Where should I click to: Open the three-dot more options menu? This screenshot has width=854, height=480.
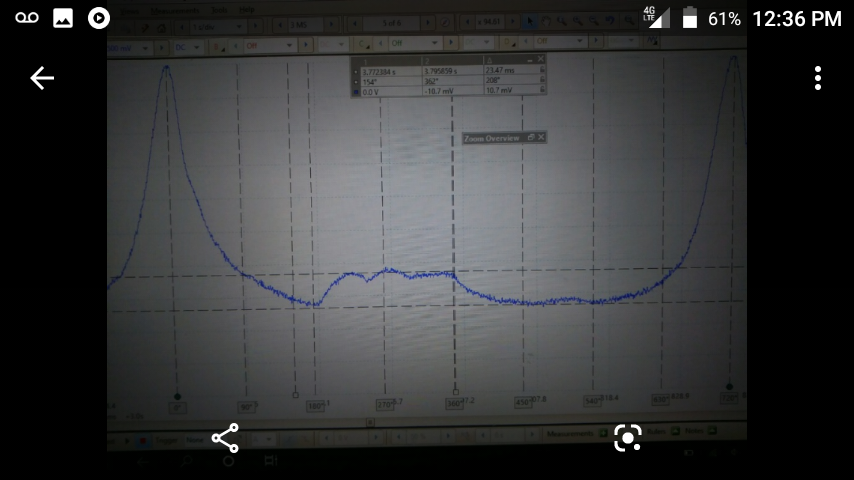coord(817,78)
